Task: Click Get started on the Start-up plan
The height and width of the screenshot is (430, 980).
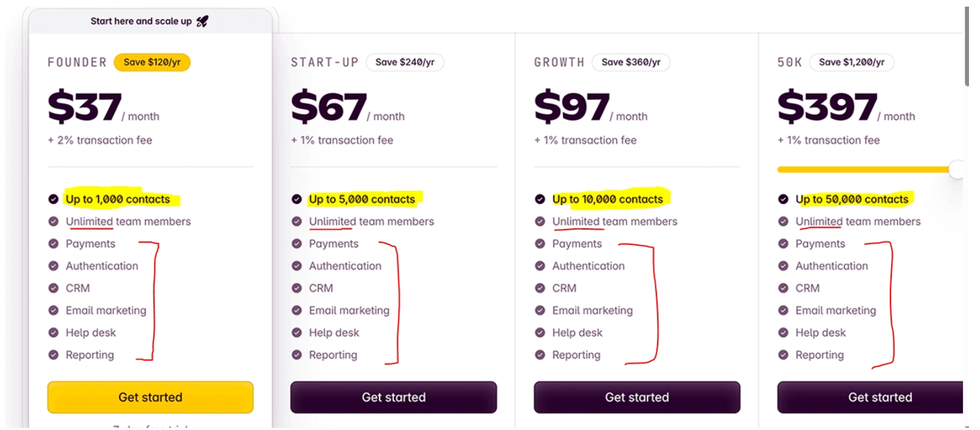Action: (393, 397)
